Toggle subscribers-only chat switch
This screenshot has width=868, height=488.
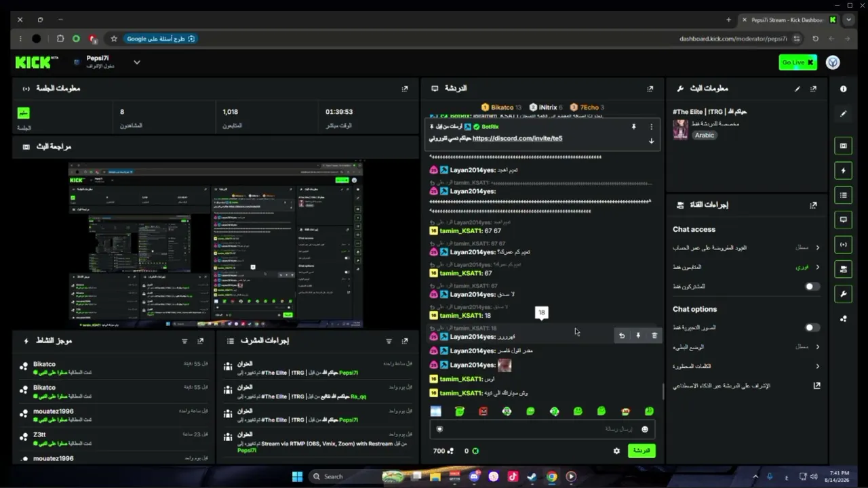coord(812,287)
